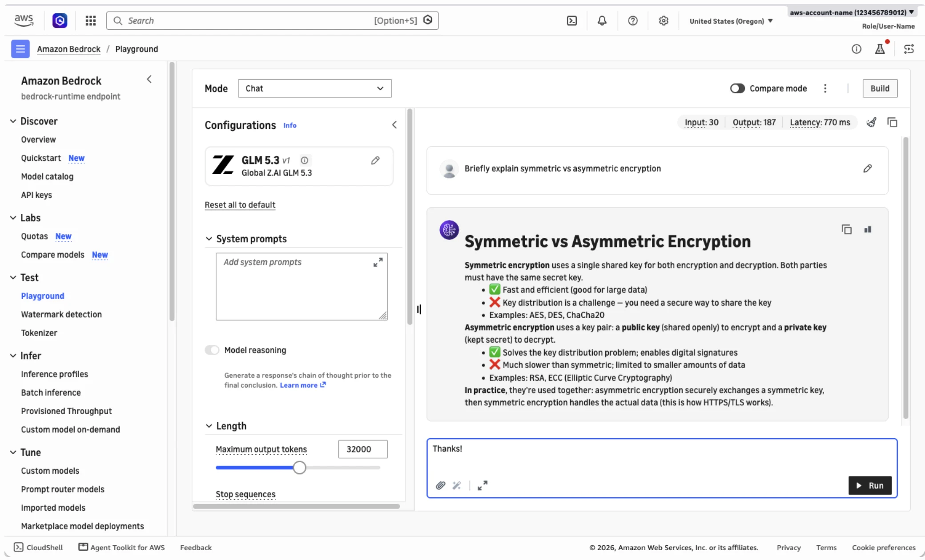Collapse the Amazon Bedrock sidebar
The image size is (925, 560).
(x=149, y=79)
